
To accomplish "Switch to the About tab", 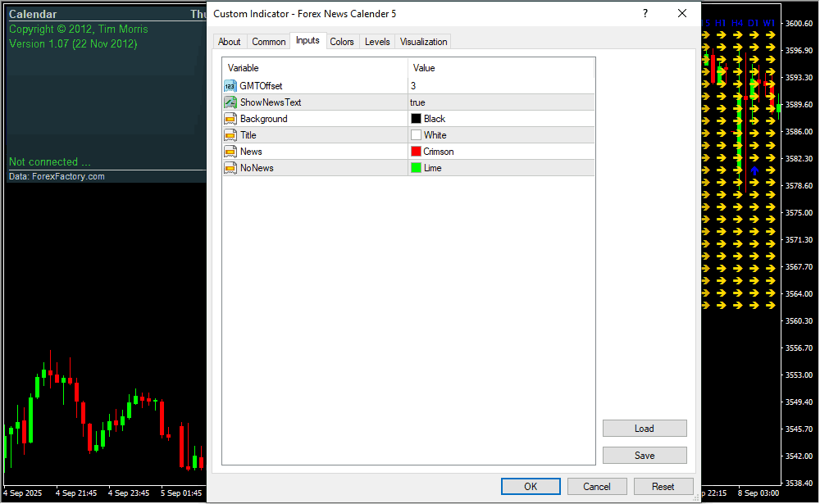I will [230, 42].
